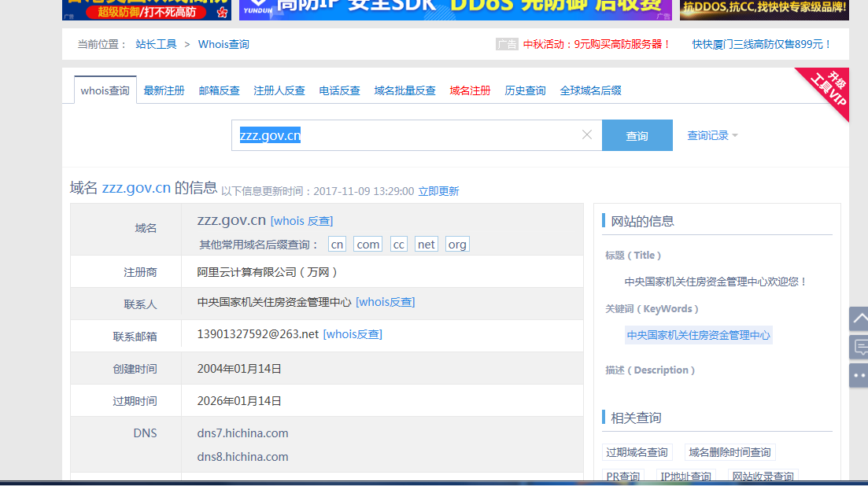
Task: Open the feedback chat icon on right sidebar
Action: [859, 348]
